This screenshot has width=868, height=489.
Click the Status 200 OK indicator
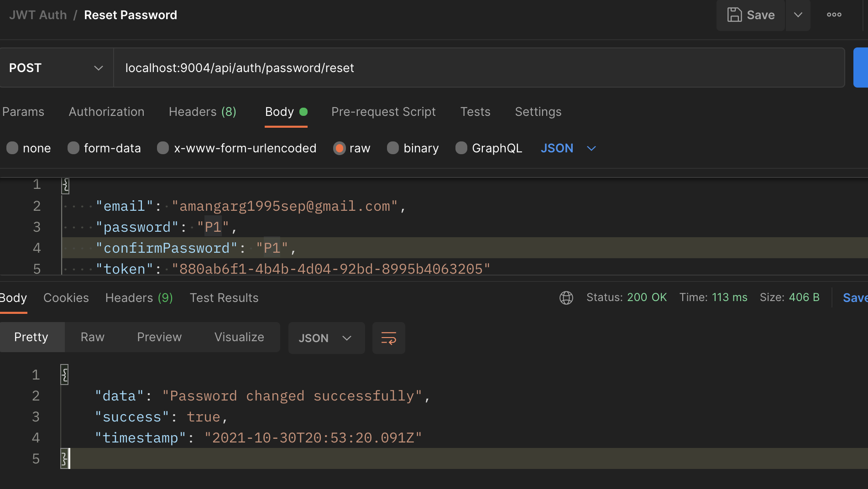(627, 297)
